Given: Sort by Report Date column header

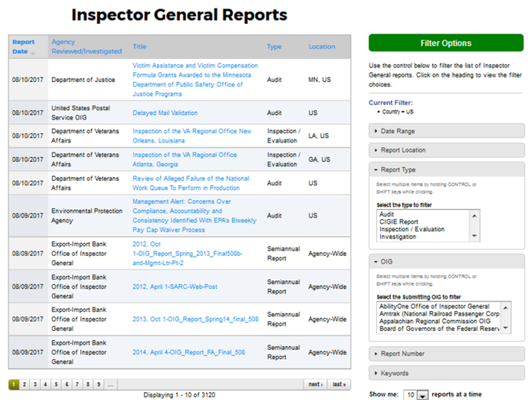Looking at the screenshot, I should point(24,46).
